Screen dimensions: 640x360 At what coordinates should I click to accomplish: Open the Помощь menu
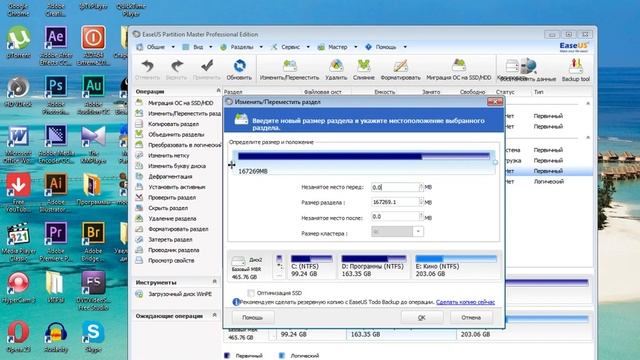(386, 47)
